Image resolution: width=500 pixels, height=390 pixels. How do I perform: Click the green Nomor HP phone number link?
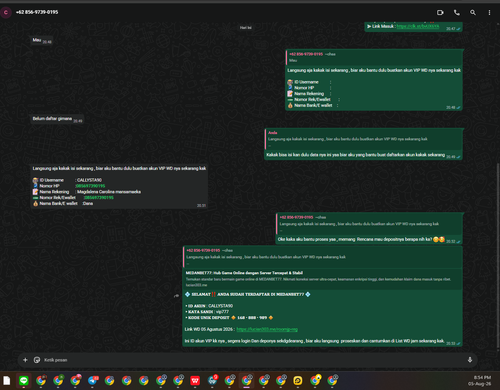click(x=90, y=186)
